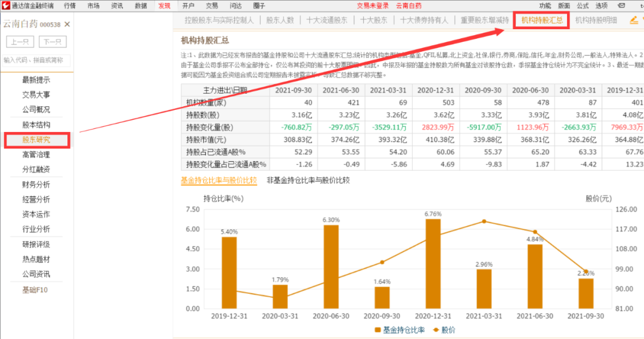Viewport: 644px width, 339px height.
Task: Click the 通达信 red logo icon
Action: point(6,5)
